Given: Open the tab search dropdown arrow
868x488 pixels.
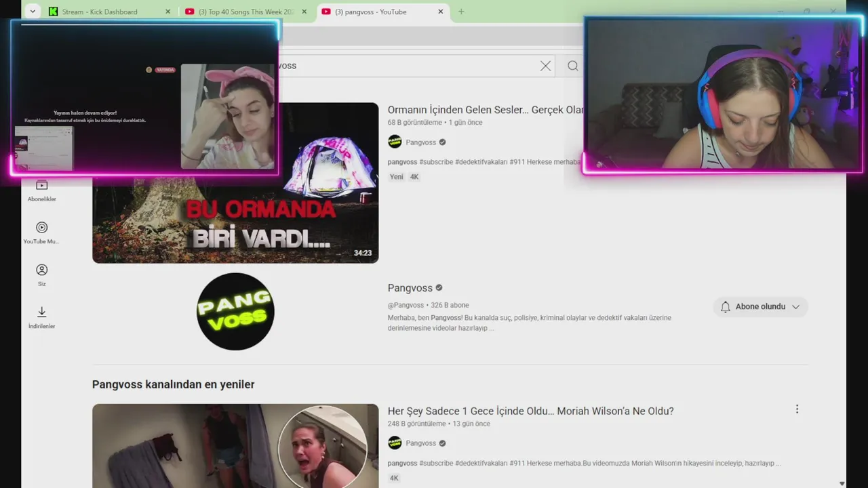Looking at the screenshot, I should point(33,12).
